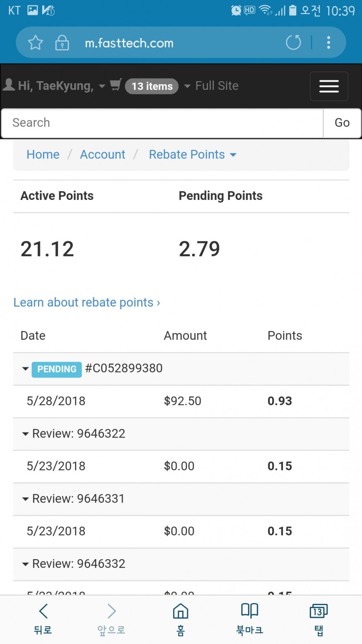
Task: Focus the Search input field
Action: coord(162,123)
